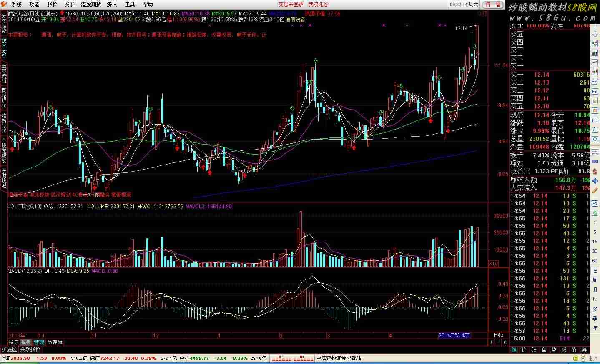
Task: Select the 细 tab in tick panel
Action: pos(534,349)
